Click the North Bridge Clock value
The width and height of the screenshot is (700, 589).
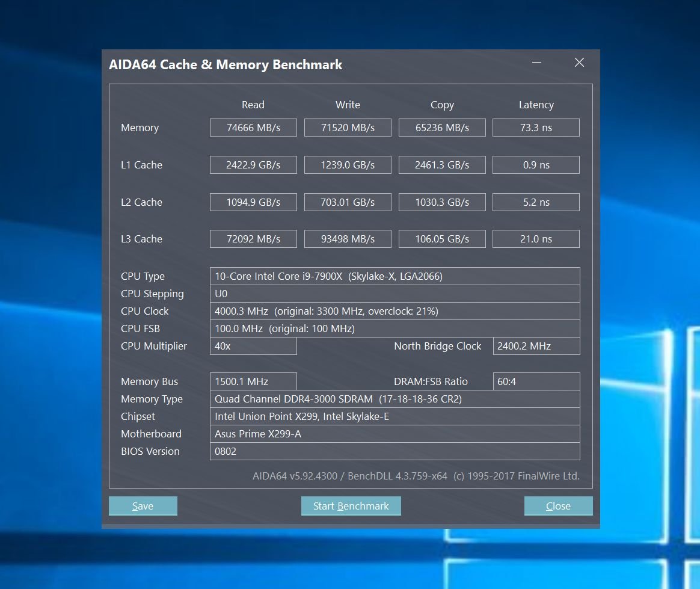(536, 346)
